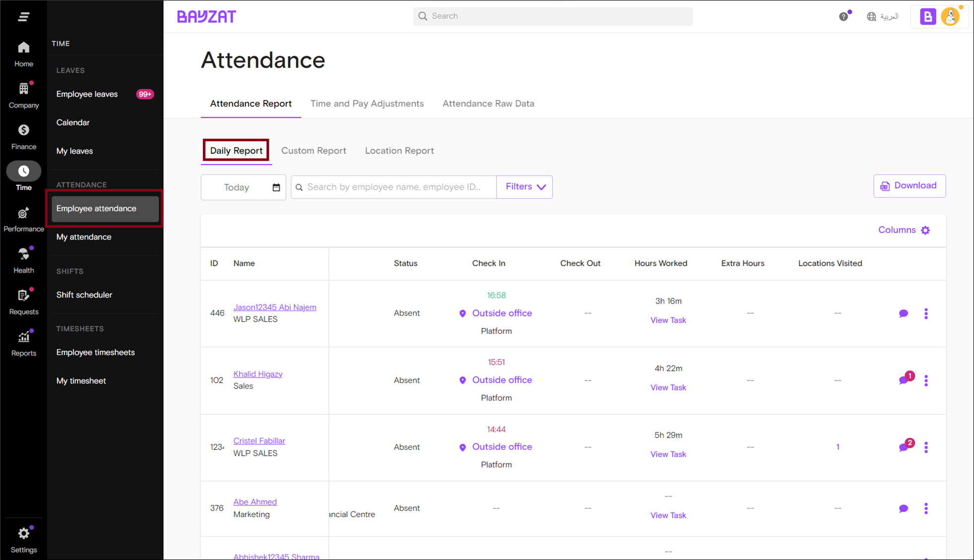Open View Task for Cristel Fabillar
Screen dimensions: 974x560
pyautogui.click(x=668, y=454)
